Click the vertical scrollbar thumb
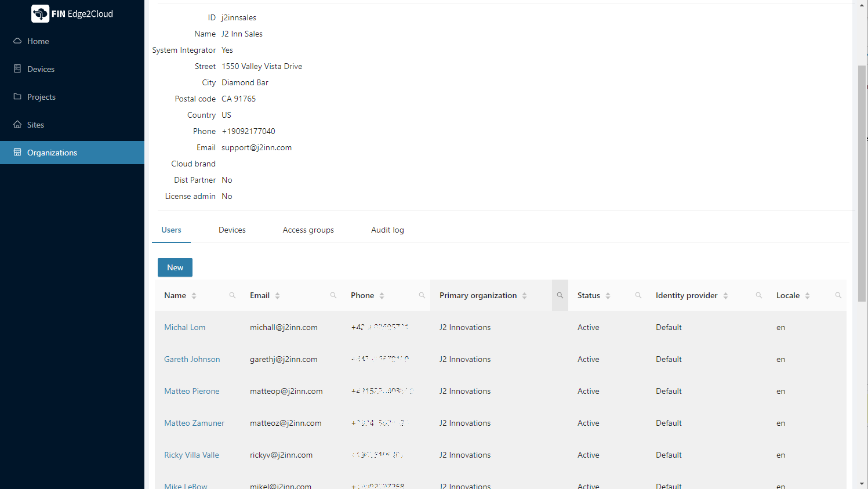 coord(862,183)
